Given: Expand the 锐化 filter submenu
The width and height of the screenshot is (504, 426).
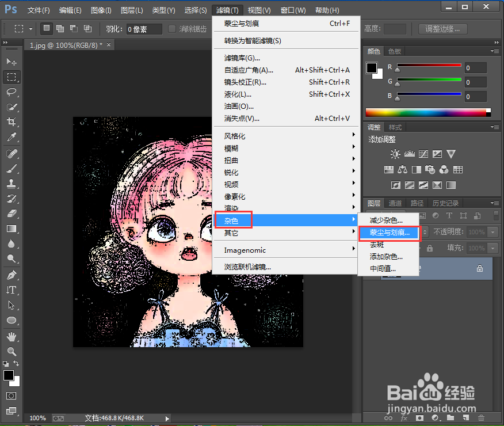Looking at the screenshot, I should pyautogui.click(x=286, y=172).
